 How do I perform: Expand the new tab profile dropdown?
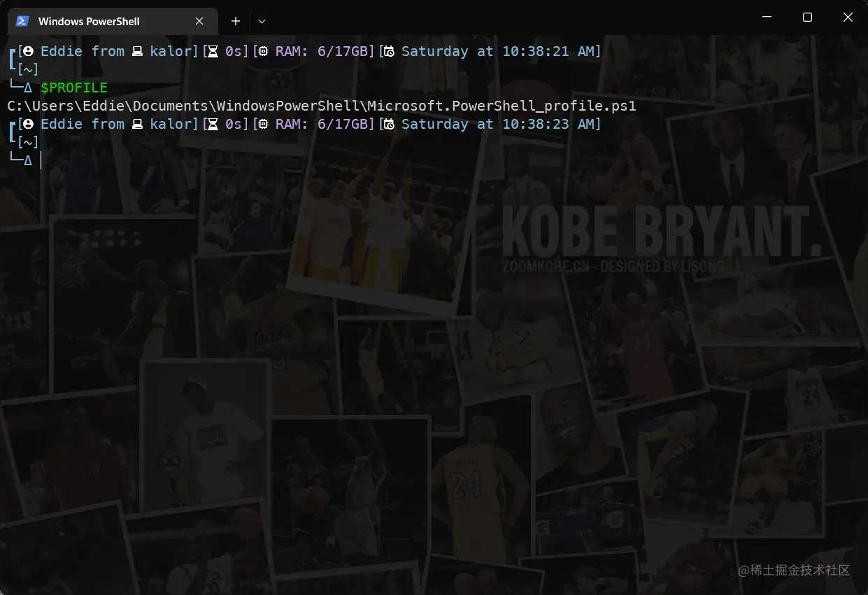pyautogui.click(x=261, y=21)
